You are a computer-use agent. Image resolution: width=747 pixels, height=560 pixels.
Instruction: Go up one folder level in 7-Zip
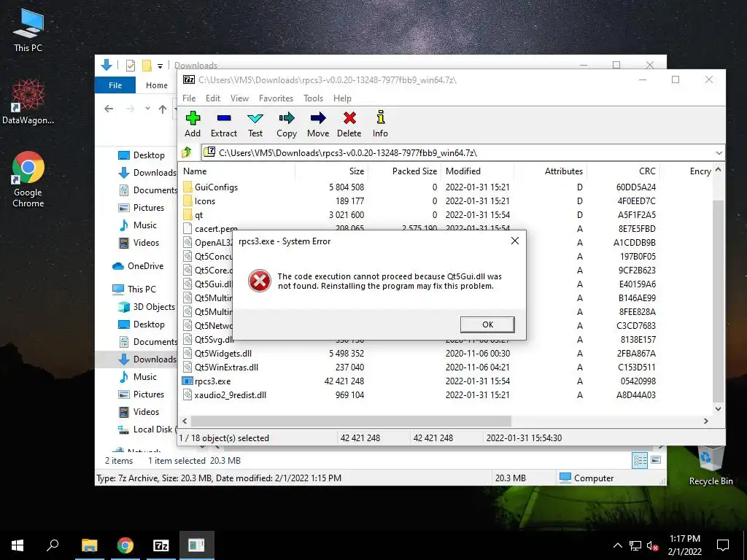186,152
